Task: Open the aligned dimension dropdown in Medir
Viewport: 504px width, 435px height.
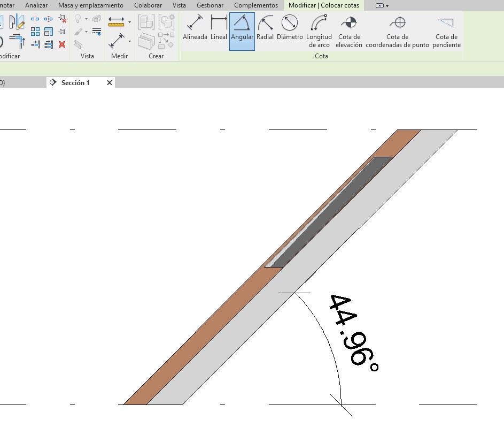Action: pyautogui.click(x=129, y=41)
